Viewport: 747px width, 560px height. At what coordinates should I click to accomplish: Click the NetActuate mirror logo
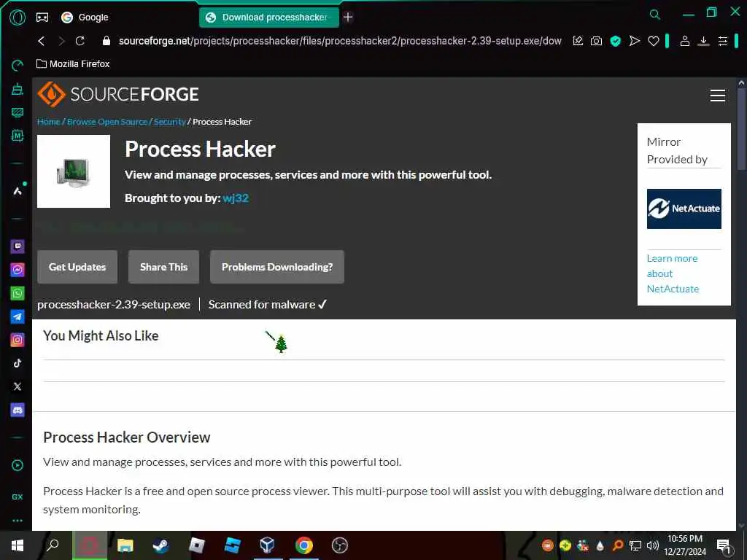[684, 209]
